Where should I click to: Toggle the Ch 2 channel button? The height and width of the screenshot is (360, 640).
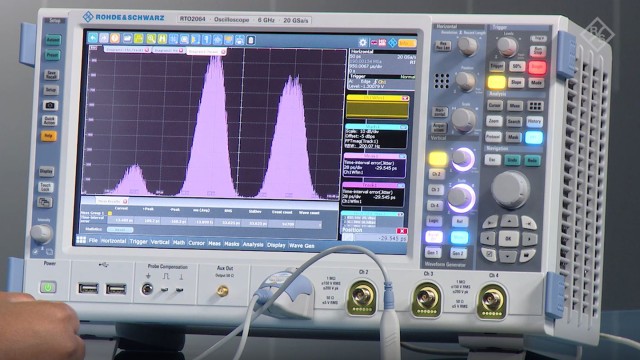pos(436,174)
